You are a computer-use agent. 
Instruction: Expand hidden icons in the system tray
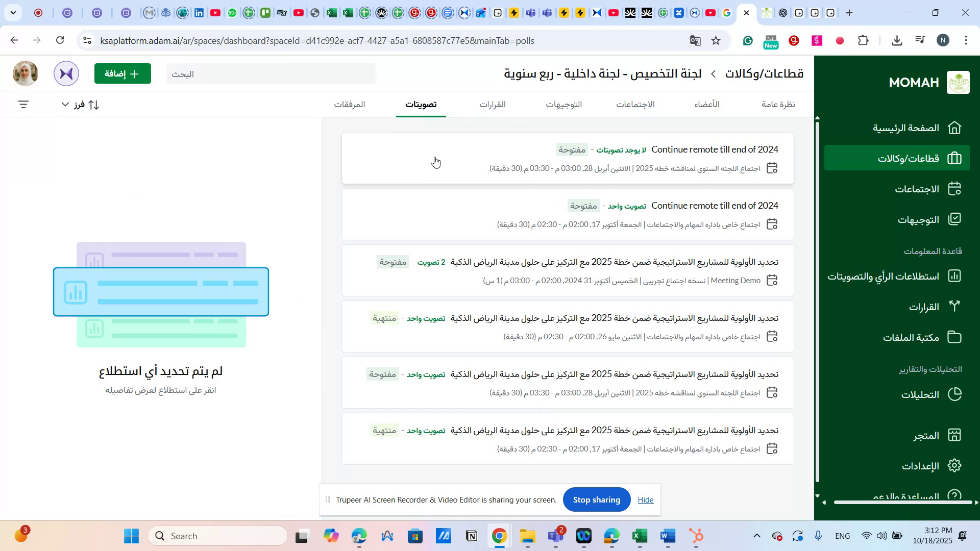pyautogui.click(x=757, y=536)
